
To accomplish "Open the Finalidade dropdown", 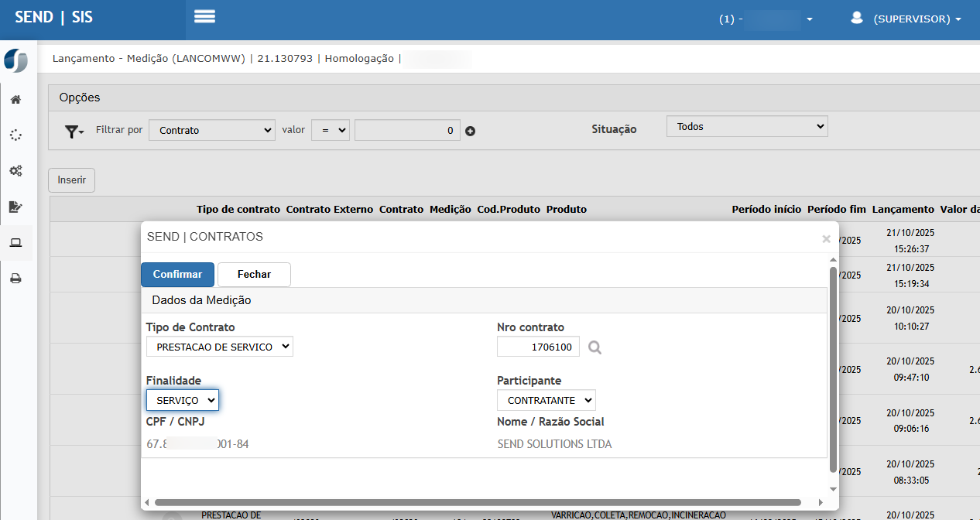I will [183, 400].
